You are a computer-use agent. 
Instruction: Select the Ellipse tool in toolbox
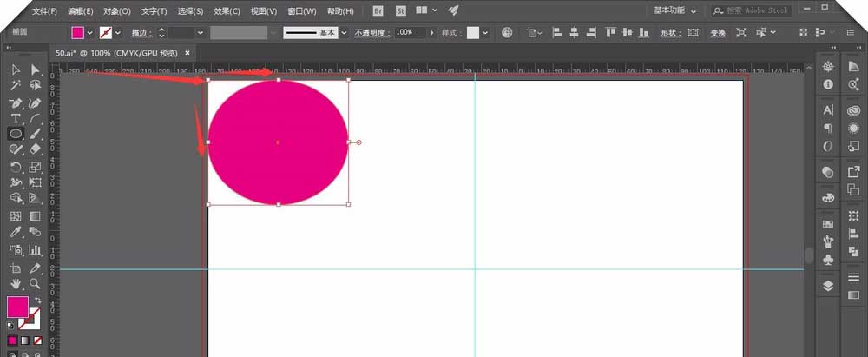tap(16, 134)
